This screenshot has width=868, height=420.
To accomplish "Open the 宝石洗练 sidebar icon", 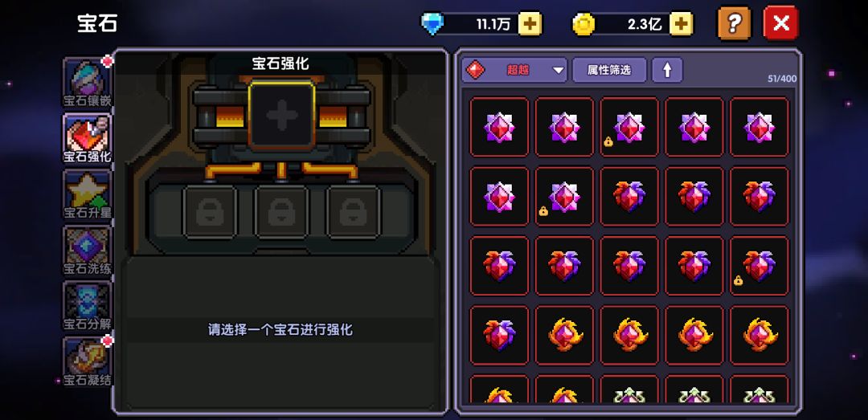I will (88, 250).
